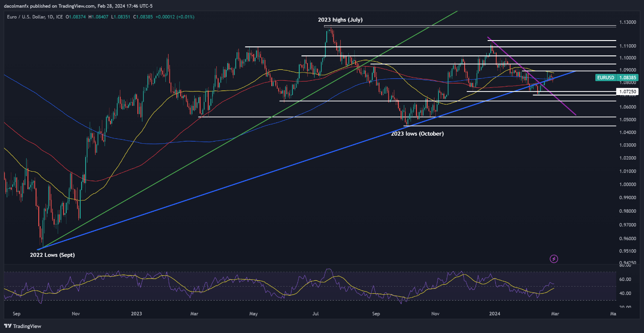The width and height of the screenshot is (644, 333).
Task: Click 40.00 on the RSI scale
Action: [x=625, y=293]
